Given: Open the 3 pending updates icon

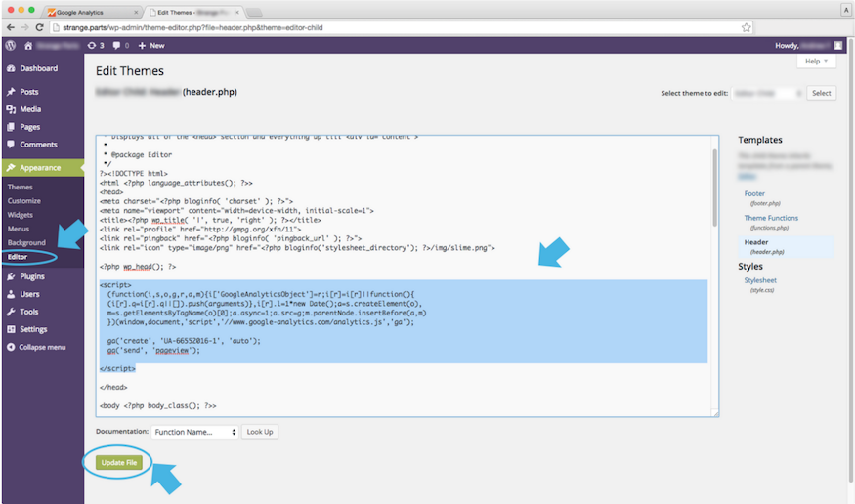Looking at the screenshot, I should [96, 45].
